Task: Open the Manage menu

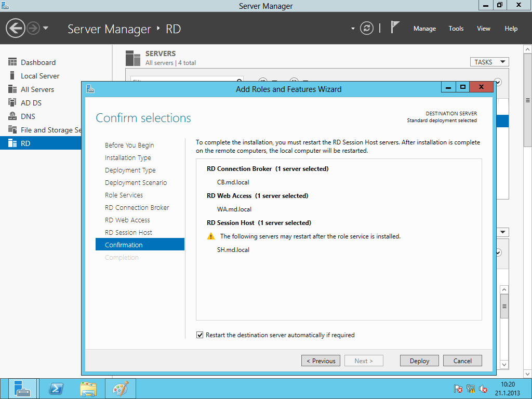Action: click(x=424, y=29)
